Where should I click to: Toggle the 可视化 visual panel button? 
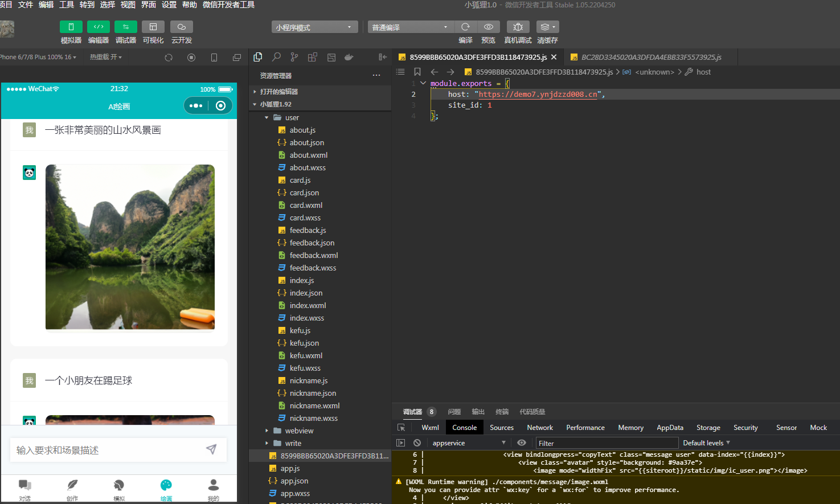[153, 27]
